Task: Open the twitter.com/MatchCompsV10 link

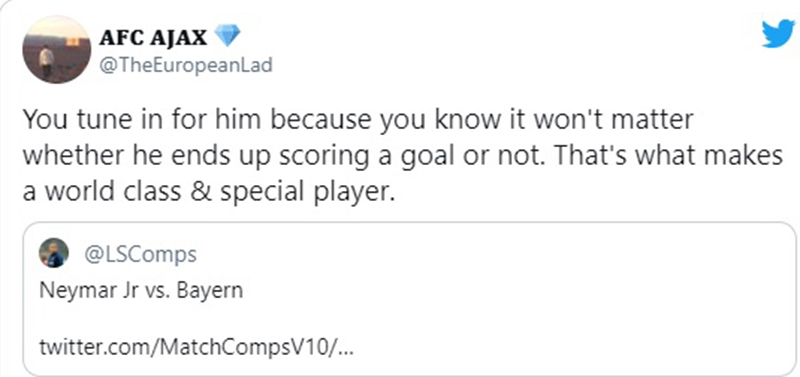Action: (196, 349)
